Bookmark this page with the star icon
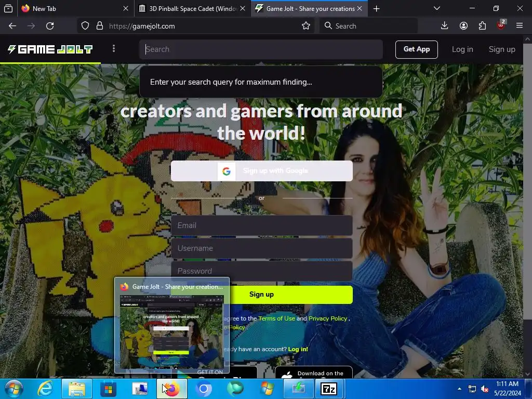This screenshot has width=532, height=399. pyautogui.click(x=305, y=26)
